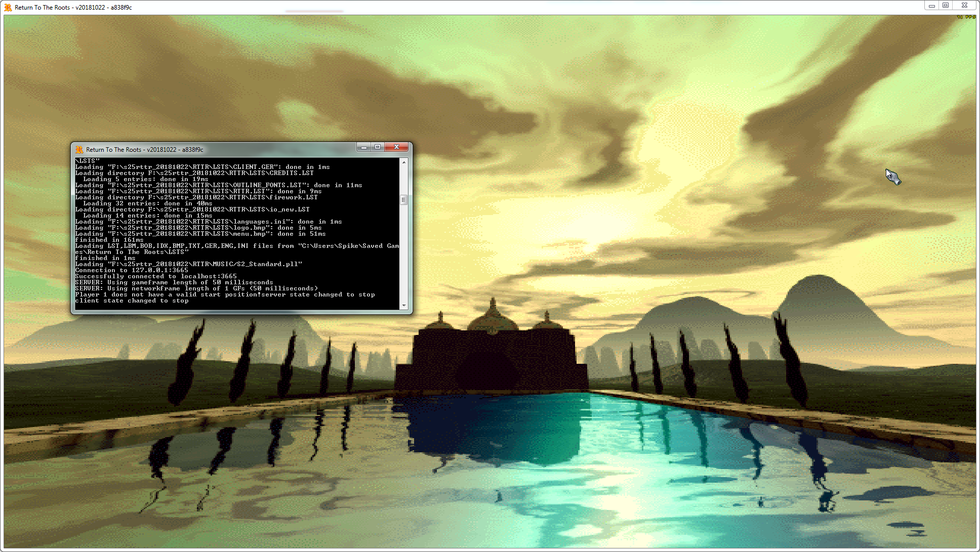Close the main Return To The Roots window

(x=964, y=6)
